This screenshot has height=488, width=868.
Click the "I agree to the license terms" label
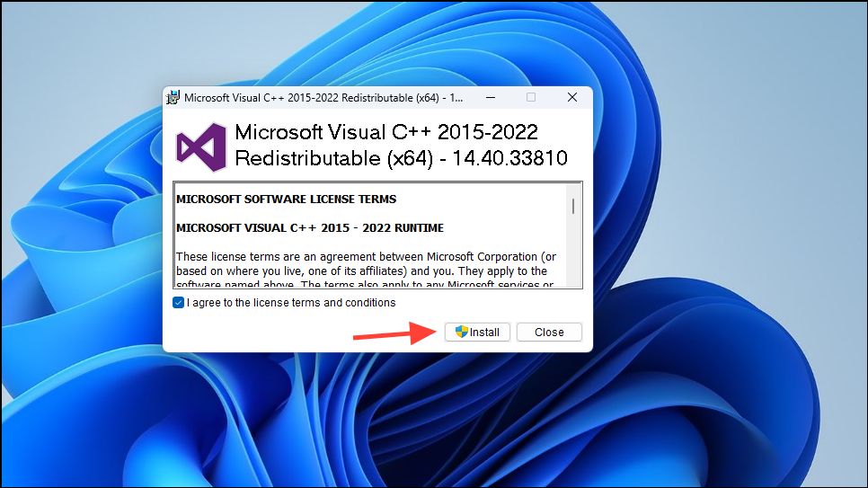coord(291,303)
